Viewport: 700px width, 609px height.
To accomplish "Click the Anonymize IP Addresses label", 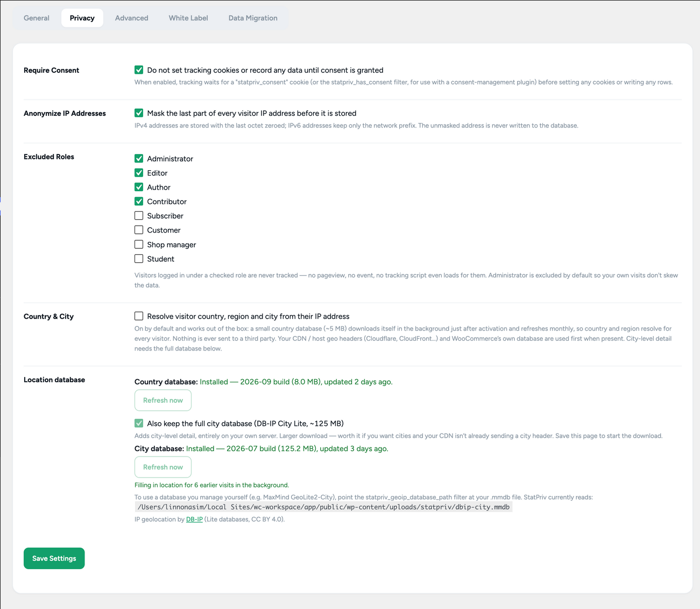I will coord(65,113).
